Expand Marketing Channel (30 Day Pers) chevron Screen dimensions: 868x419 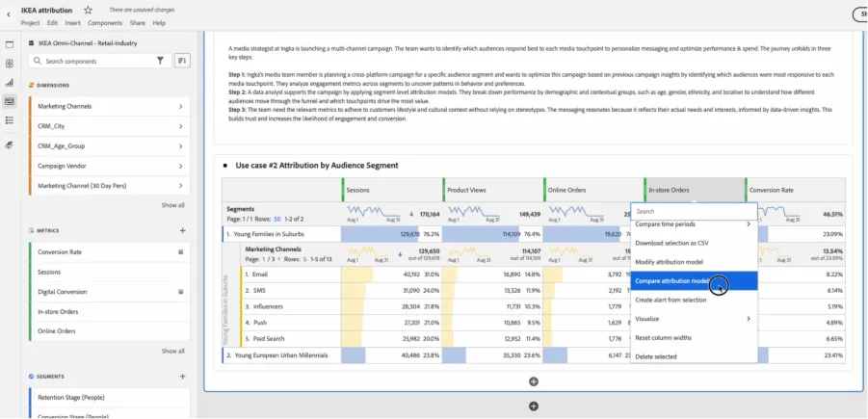click(x=180, y=186)
